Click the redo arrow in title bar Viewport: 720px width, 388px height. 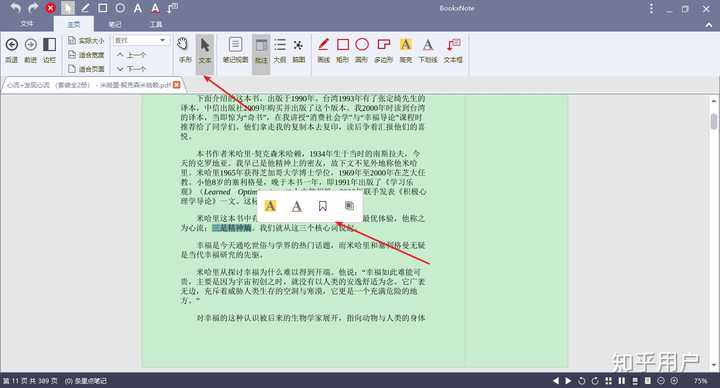pyautogui.click(x=33, y=8)
